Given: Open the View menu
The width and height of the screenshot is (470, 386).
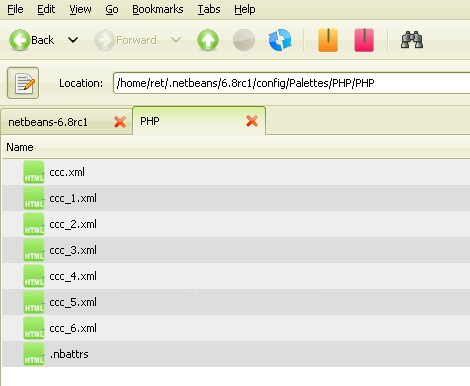Looking at the screenshot, I should point(80,9).
